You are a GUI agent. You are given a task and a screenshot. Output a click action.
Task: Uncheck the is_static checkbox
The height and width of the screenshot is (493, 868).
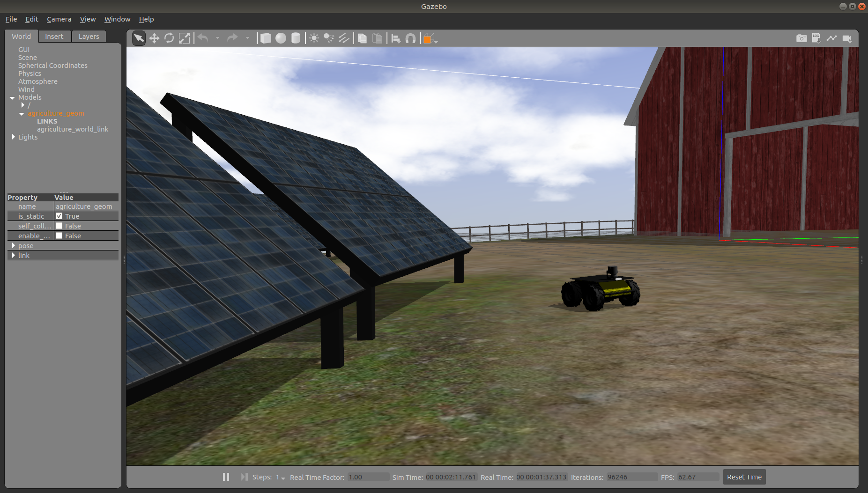coord(59,216)
